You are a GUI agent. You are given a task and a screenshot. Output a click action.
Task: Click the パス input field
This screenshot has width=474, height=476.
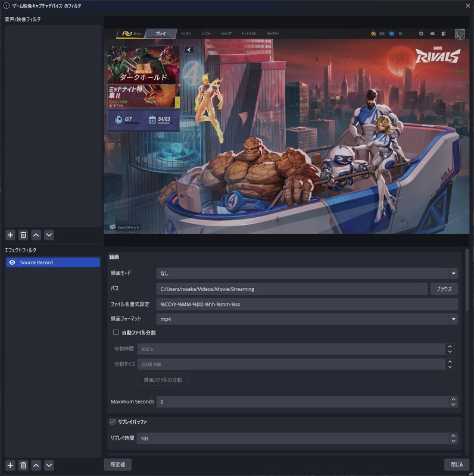click(292, 289)
